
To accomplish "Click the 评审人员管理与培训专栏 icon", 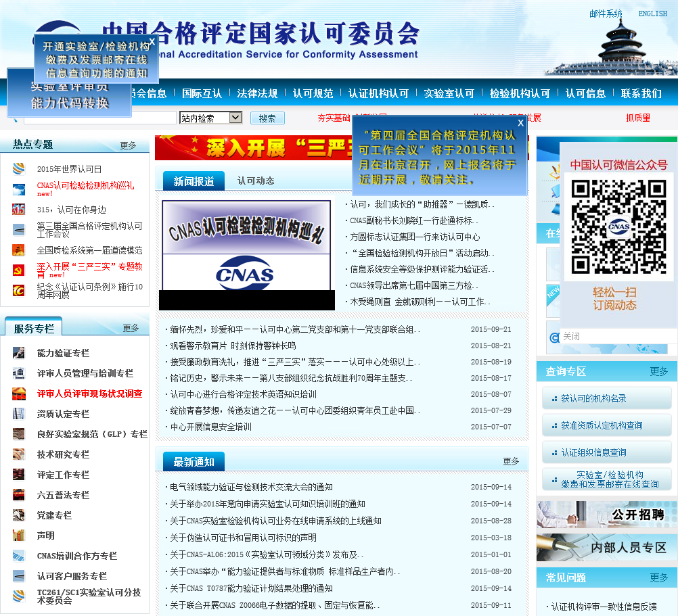I will pos(18,373).
